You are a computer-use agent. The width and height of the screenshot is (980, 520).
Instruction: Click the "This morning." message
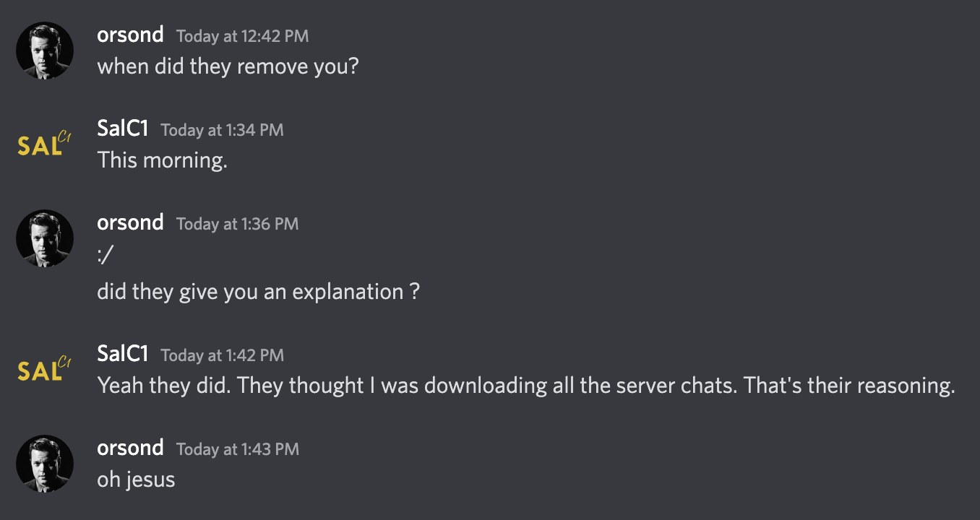(x=162, y=160)
